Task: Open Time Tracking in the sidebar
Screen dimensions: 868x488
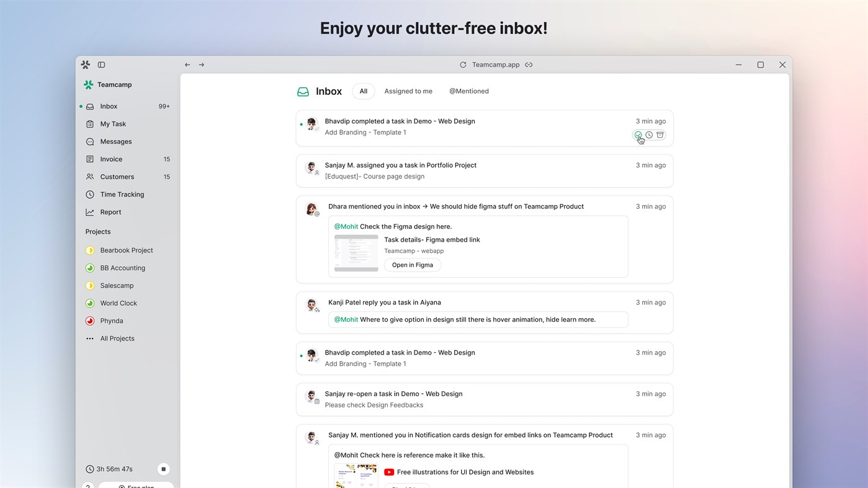Action: point(128,195)
